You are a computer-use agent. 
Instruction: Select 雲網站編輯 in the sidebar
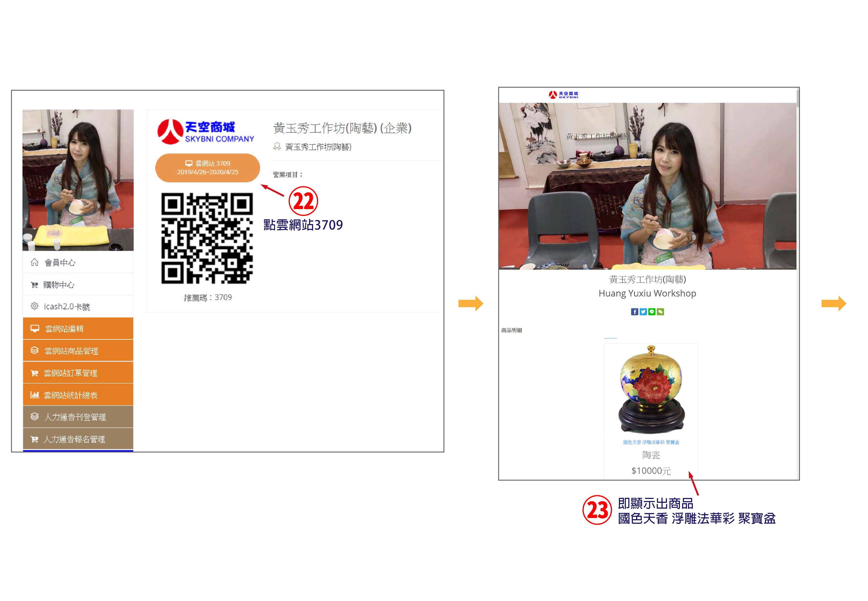pos(78,328)
